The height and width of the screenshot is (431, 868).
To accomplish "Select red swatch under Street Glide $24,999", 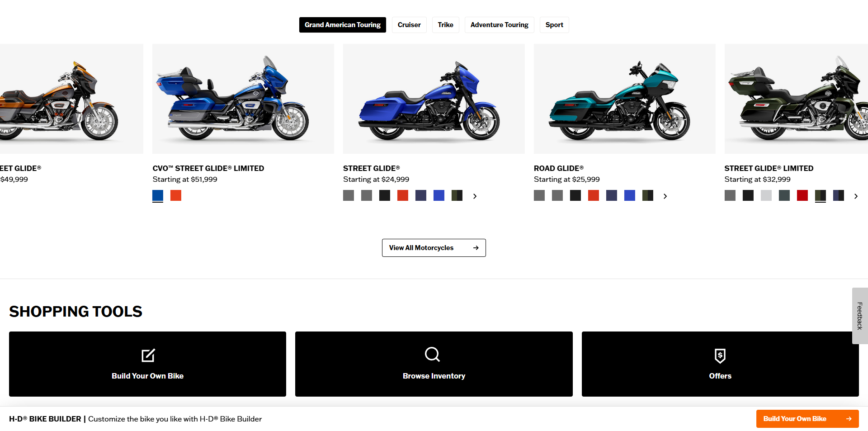I will tap(403, 195).
